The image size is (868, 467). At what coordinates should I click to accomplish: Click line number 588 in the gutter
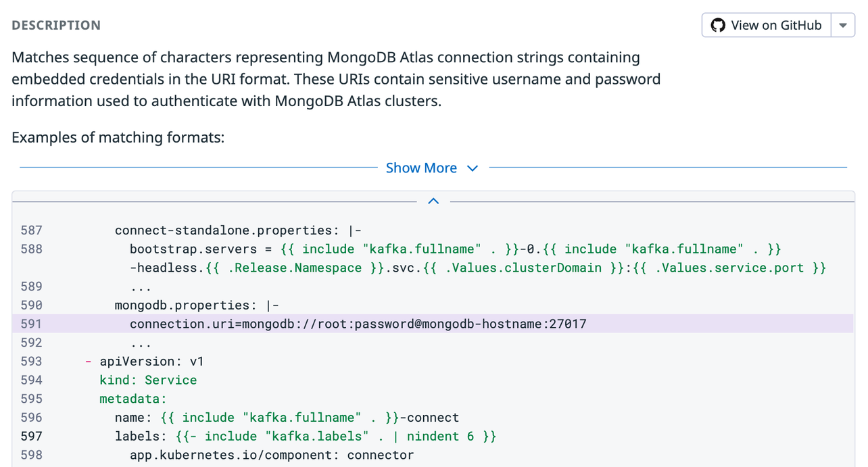[x=31, y=249]
